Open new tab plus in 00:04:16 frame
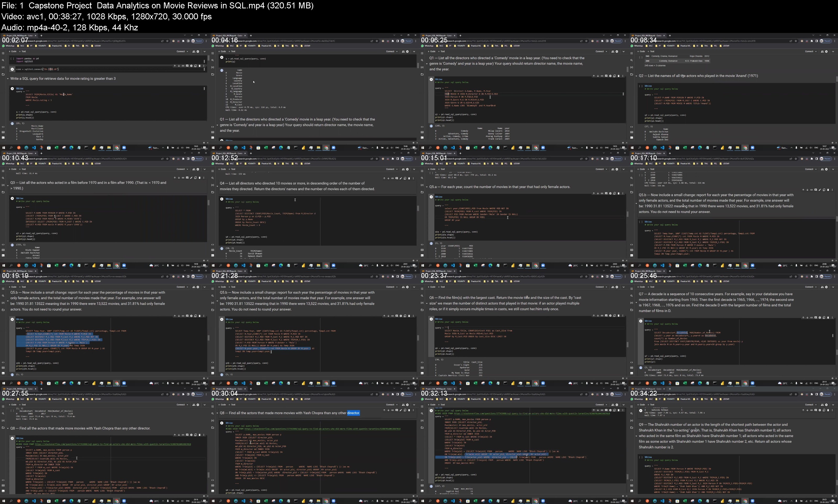Viewport: 838px width, 504px height. point(251,35)
